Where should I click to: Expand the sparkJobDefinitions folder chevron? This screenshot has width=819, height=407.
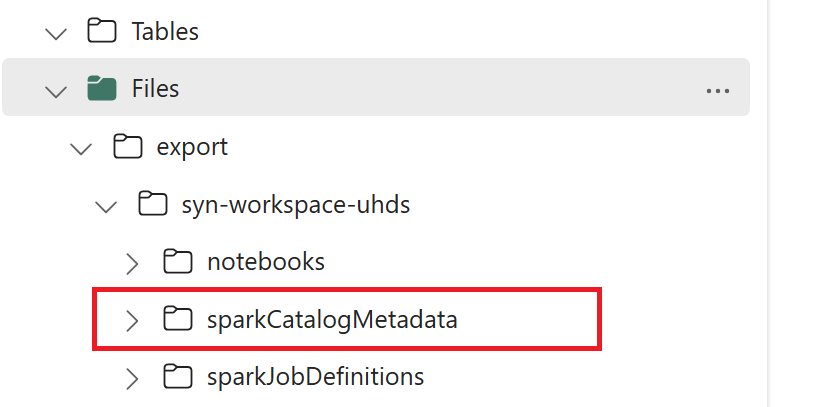pyautogui.click(x=132, y=377)
